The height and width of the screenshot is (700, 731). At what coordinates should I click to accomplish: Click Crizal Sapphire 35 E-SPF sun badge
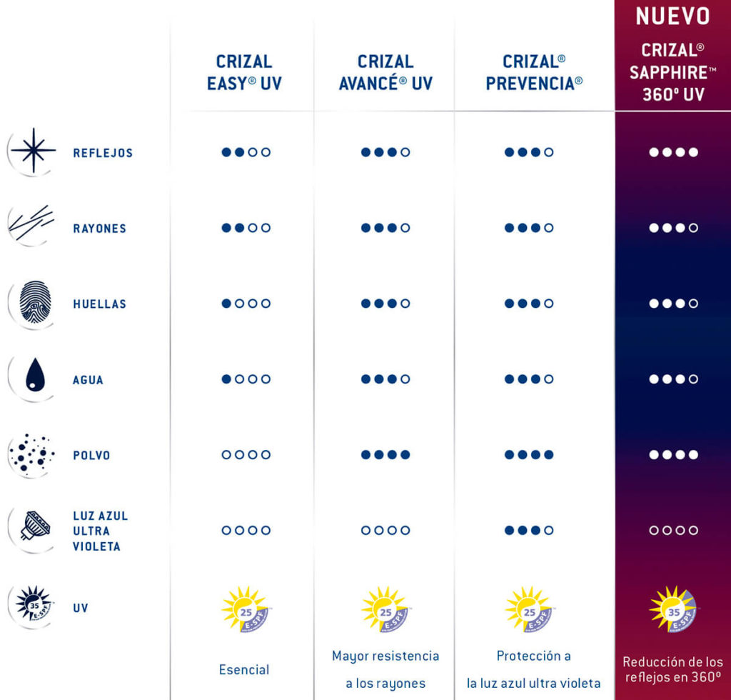pos(673,609)
